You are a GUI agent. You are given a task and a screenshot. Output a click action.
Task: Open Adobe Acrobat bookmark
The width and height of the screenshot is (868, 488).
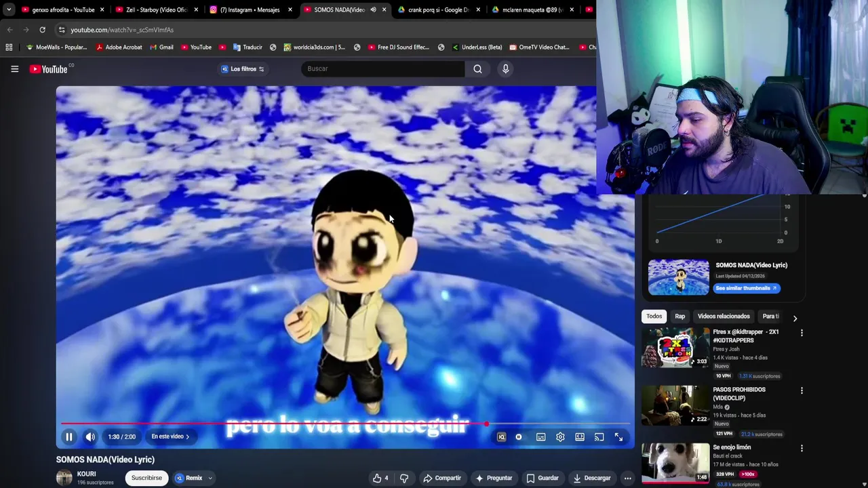coord(119,47)
